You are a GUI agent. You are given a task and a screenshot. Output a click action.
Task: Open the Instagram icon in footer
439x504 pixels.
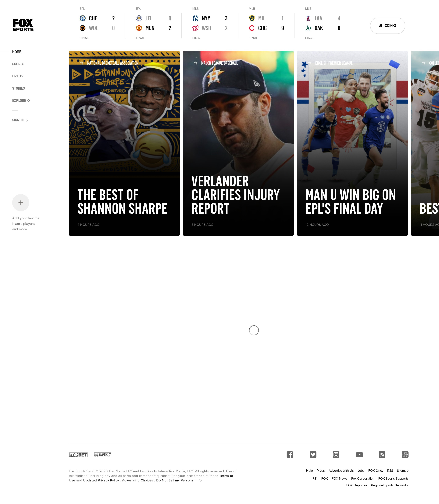(336, 454)
